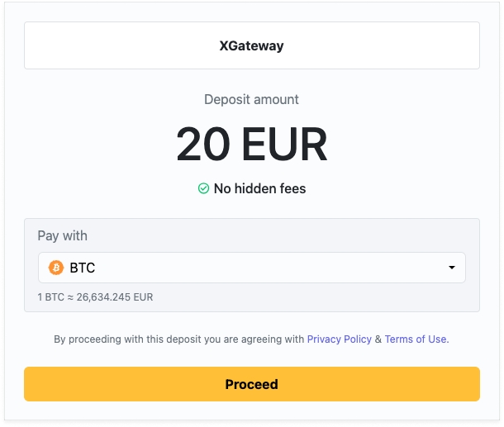Viewport: 504px width, 427px height.
Task: Click the XGateway title text
Action: coord(251,46)
